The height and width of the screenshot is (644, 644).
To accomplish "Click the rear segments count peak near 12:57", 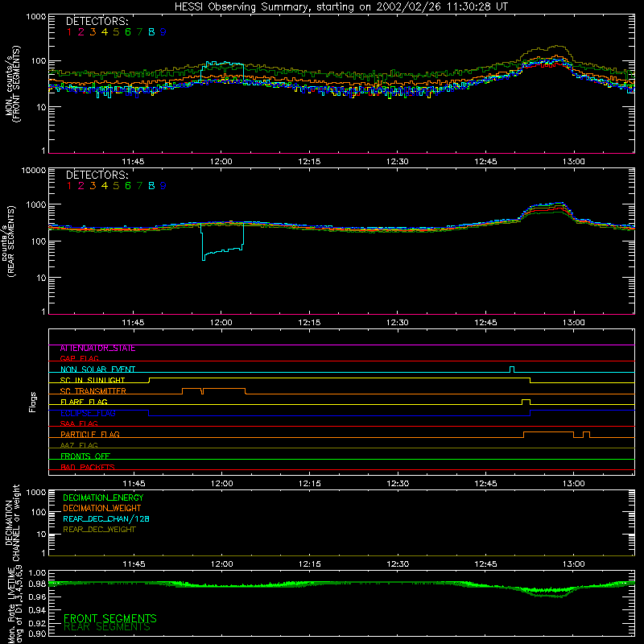I will click(x=559, y=204).
